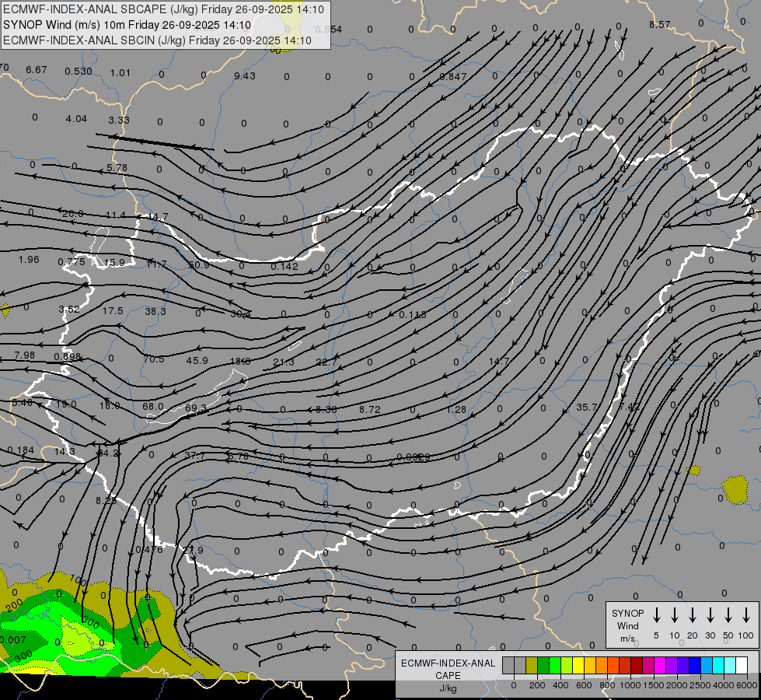Viewport: 761px width, 700px height.
Task: Click the 30 m/s wind arrow in legend
Action: click(710, 615)
